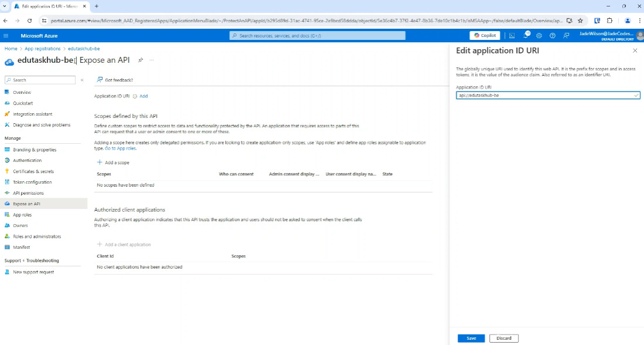Screen dimensions: 644x345
Task: Open portal settings gear icon
Action: coord(539,36)
